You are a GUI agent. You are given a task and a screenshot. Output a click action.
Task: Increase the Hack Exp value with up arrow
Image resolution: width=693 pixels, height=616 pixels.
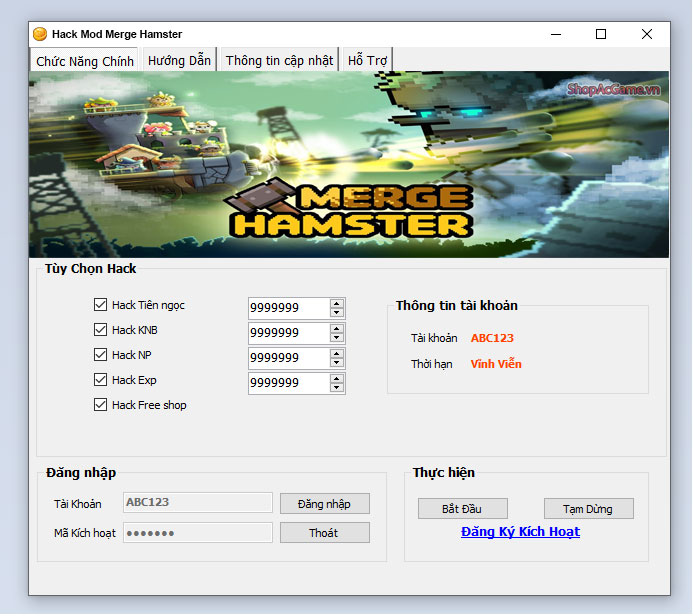(337, 379)
